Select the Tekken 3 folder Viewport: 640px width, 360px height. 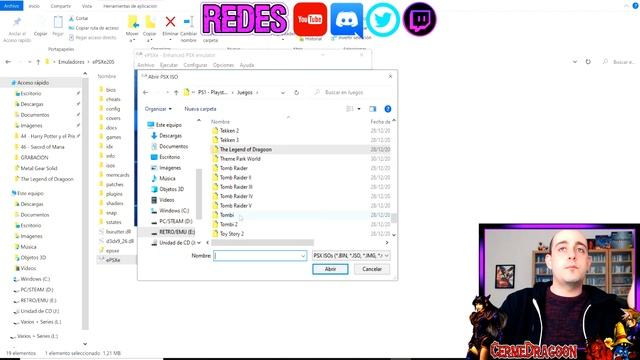coord(229,140)
